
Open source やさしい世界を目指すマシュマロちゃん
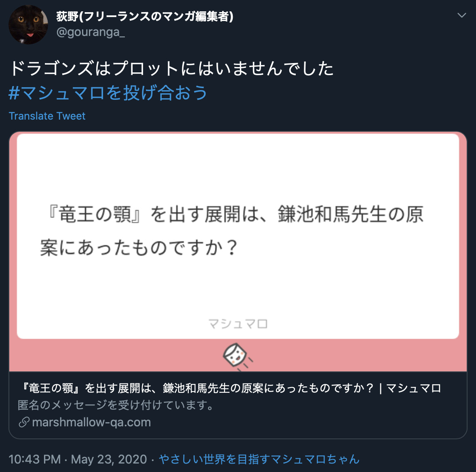[x=259, y=459]
